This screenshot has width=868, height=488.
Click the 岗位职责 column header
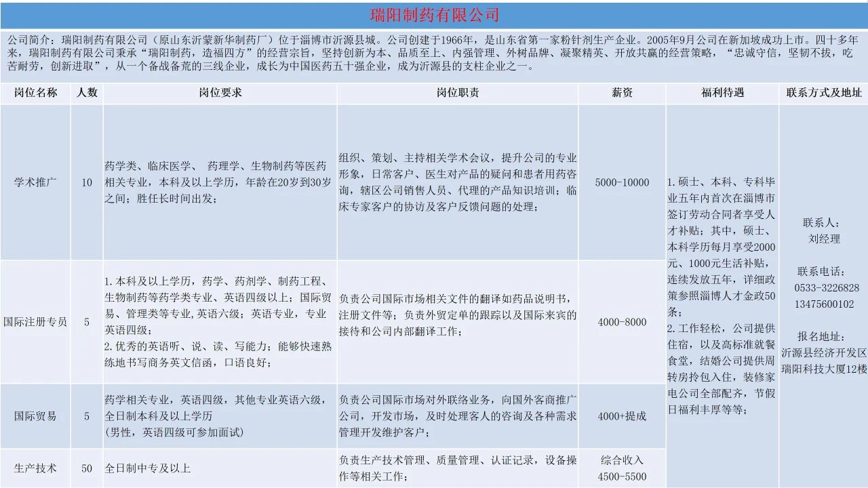point(458,93)
